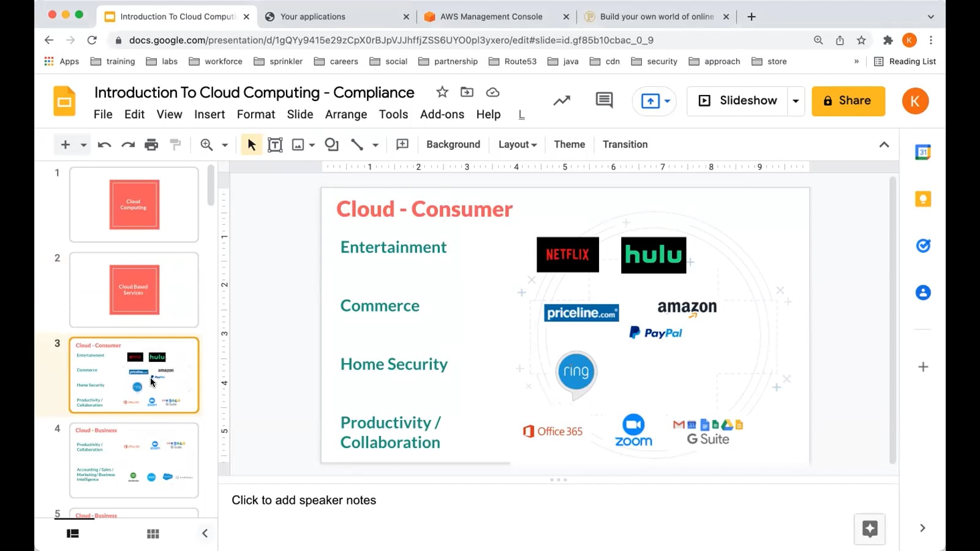This screenshot has width=980, height=551.
Task: Open line type dropdown arrow
Action: click(375, 146)
